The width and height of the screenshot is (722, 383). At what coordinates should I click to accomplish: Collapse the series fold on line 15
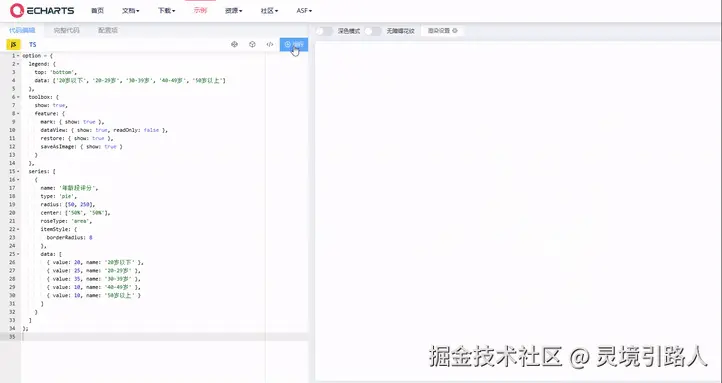[x=18, y=172]
